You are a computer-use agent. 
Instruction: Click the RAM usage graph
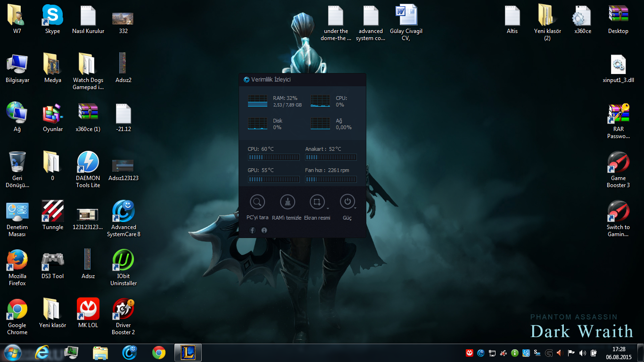click(257, 101)
